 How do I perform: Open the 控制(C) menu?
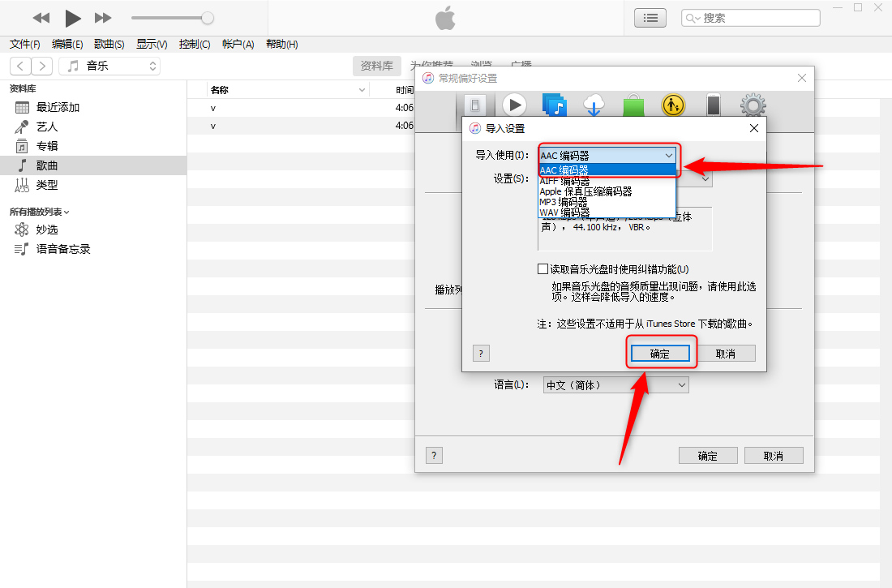(x=195, y=45)
